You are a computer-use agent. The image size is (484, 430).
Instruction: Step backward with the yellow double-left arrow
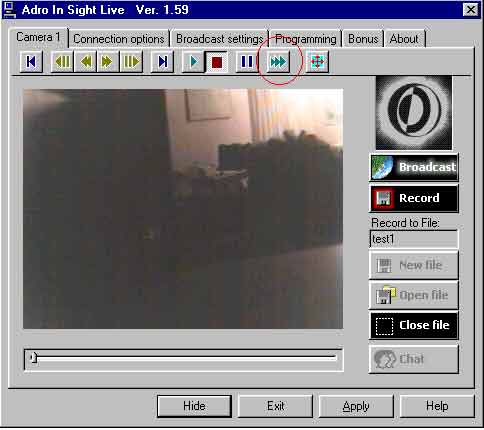pyautogui.click(x=86, y=62)
